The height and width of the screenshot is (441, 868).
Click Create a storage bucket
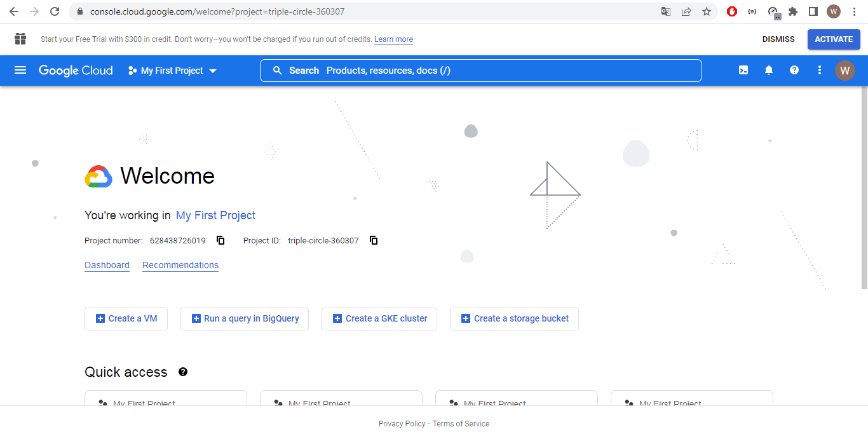click(x=514, y=318)
